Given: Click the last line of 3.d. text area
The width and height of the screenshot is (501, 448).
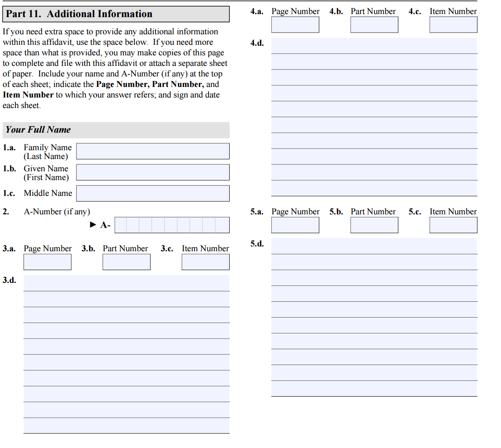Looking at the screenshot, I should tap(126, 426).
